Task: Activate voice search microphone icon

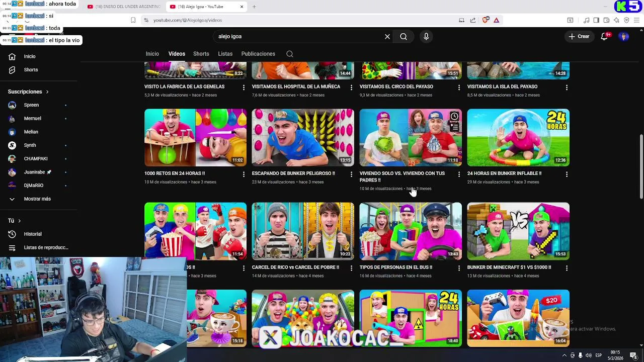Action: (x=426, y=37)
